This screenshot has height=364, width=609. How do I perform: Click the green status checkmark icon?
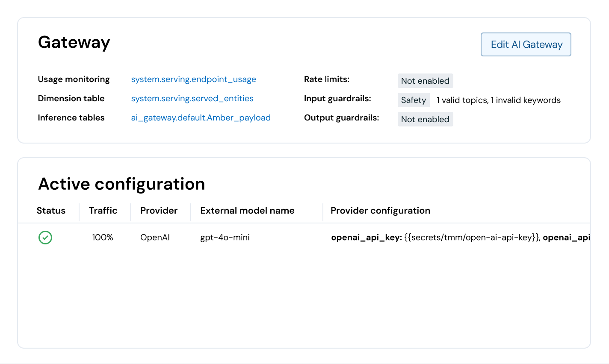45,238
